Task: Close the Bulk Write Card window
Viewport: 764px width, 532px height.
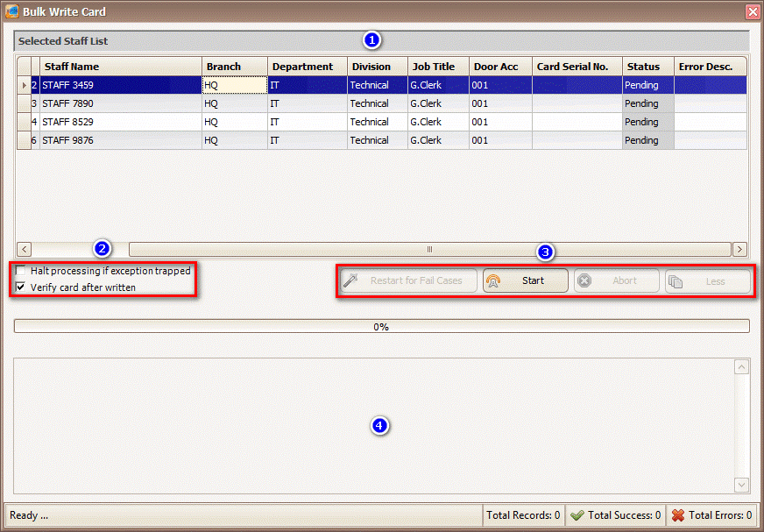Action: (x=752, y=11)
